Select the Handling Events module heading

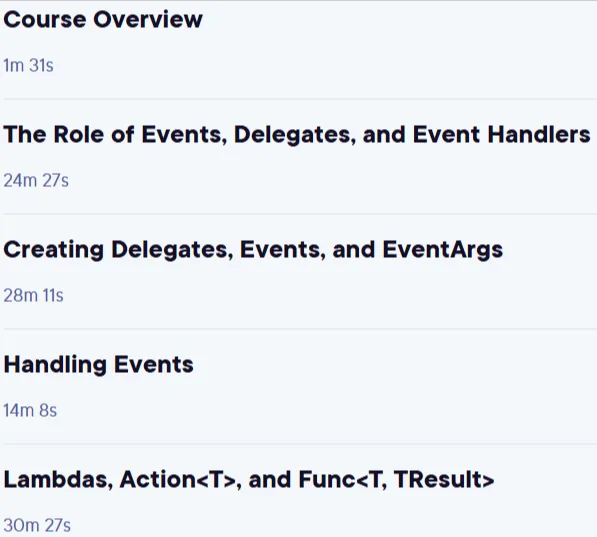[98, 364]
